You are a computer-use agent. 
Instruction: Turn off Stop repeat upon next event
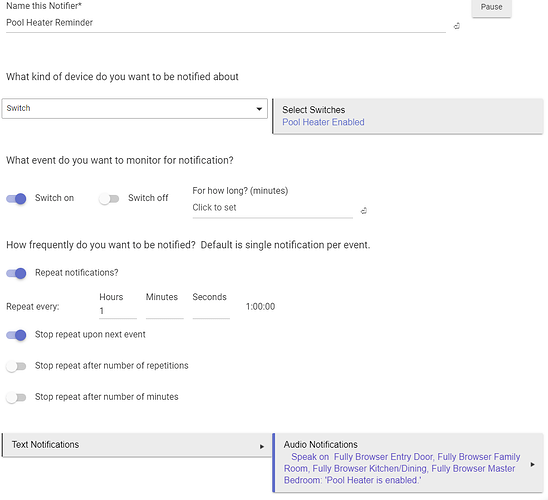point(16,335)
